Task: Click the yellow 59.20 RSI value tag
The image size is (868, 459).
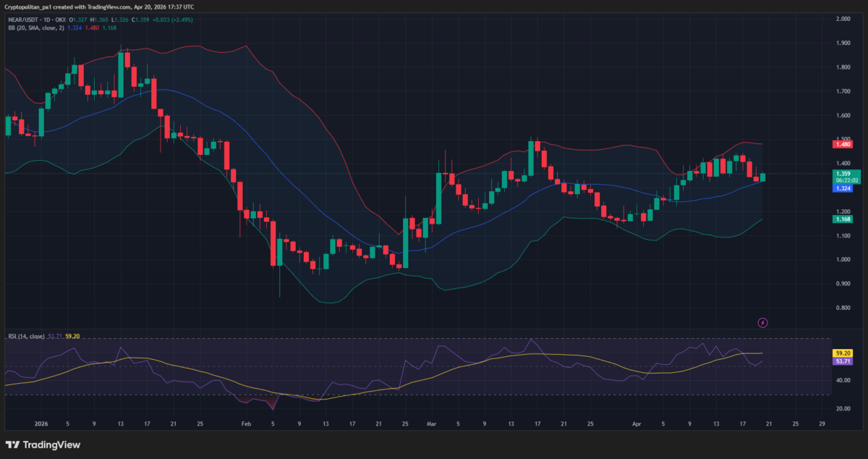Action: (842, 353)
